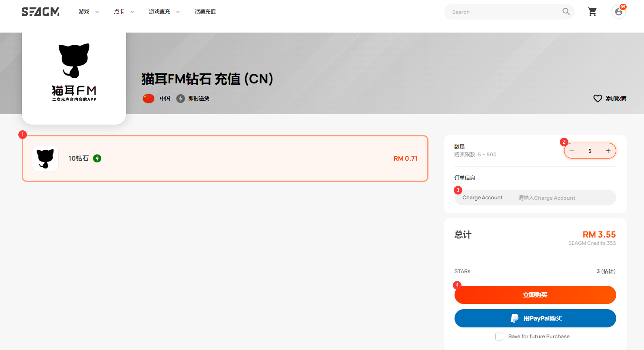Decrease quantity with the minus button
The width and height of the screenshot is (644, 350).
click(x=572, y=151)
